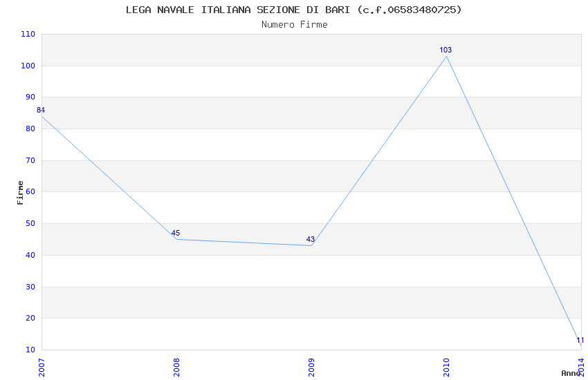Select the x-axis title Anno
This screenshot has height=380, width=588.
(571, 373)
